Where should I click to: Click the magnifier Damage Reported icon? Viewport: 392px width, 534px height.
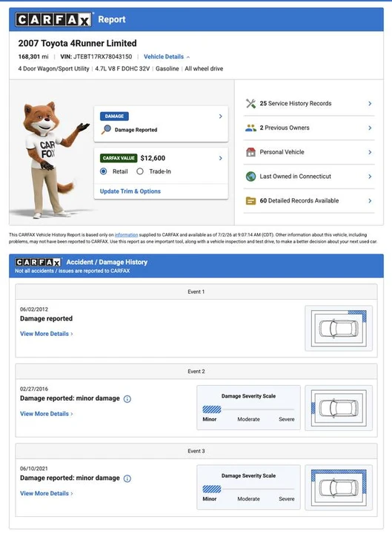point(107,129)
